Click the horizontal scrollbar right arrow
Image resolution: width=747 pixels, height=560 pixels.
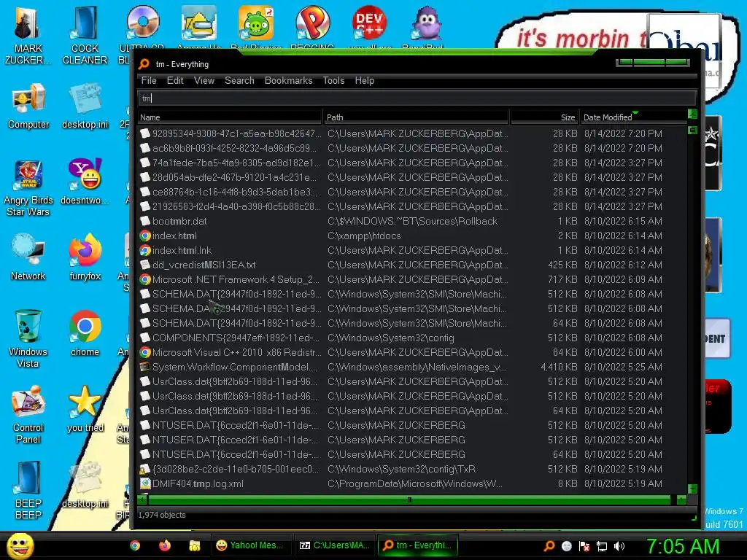(x=682, y=499)
